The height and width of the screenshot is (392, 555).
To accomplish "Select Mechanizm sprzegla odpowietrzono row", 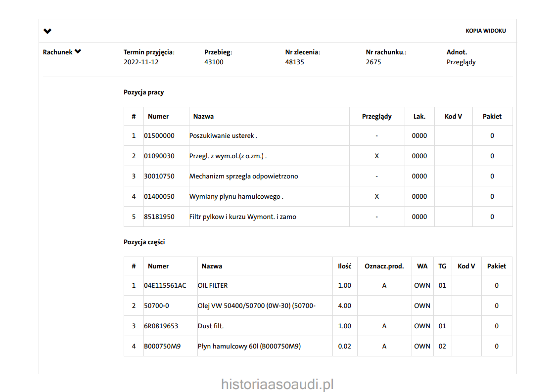I will [243, 176].
